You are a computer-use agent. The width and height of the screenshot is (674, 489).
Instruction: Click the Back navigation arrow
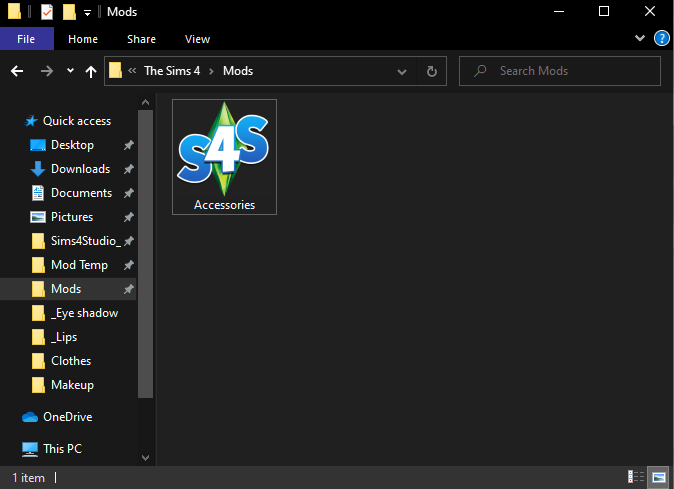click(x=17, y=71)
